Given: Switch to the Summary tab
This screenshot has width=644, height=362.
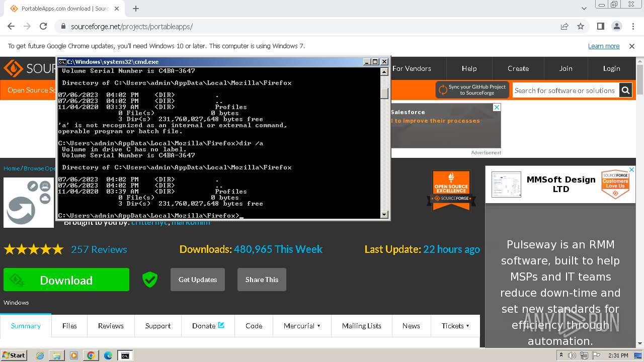Looking at the screenshot, I should (26, 326).
